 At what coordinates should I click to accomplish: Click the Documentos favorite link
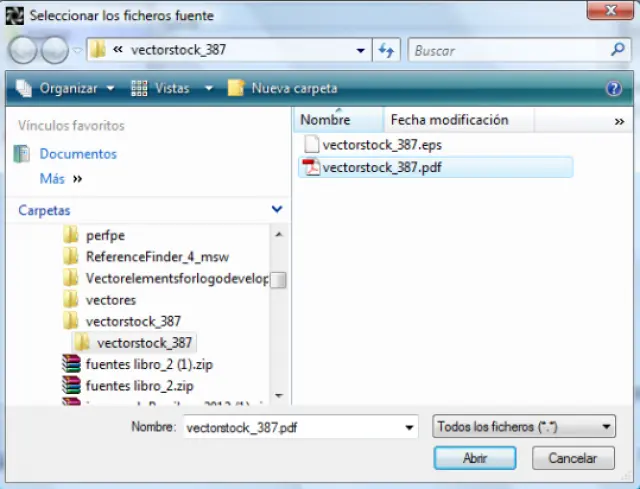pos(78,154)
